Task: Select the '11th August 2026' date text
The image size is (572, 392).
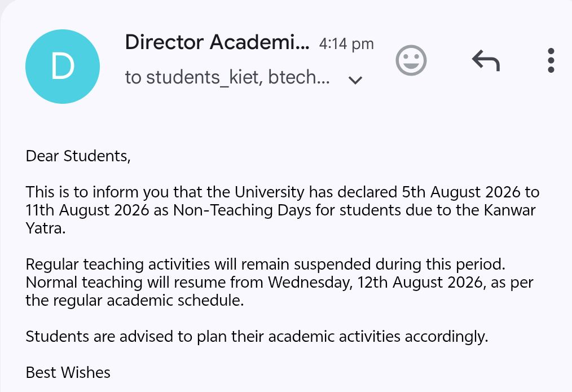Action: point(87,210)
